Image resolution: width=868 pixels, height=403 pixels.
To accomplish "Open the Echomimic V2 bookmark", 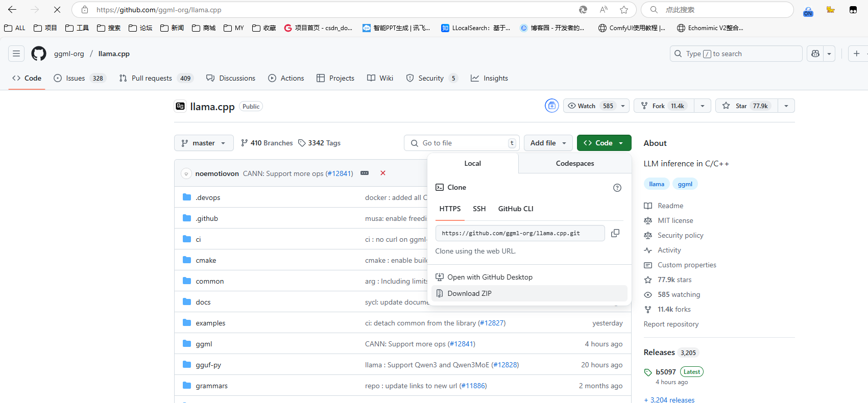I will [x=710, y=28].
